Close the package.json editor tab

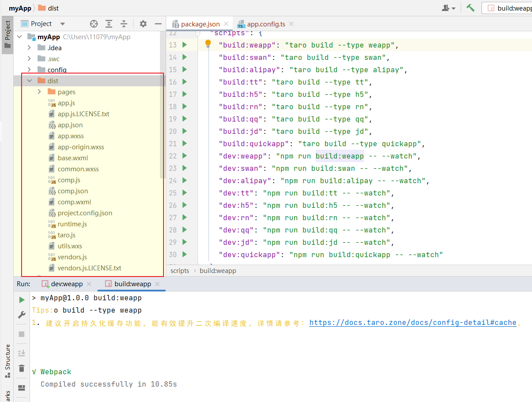click(x=227, y=24)
